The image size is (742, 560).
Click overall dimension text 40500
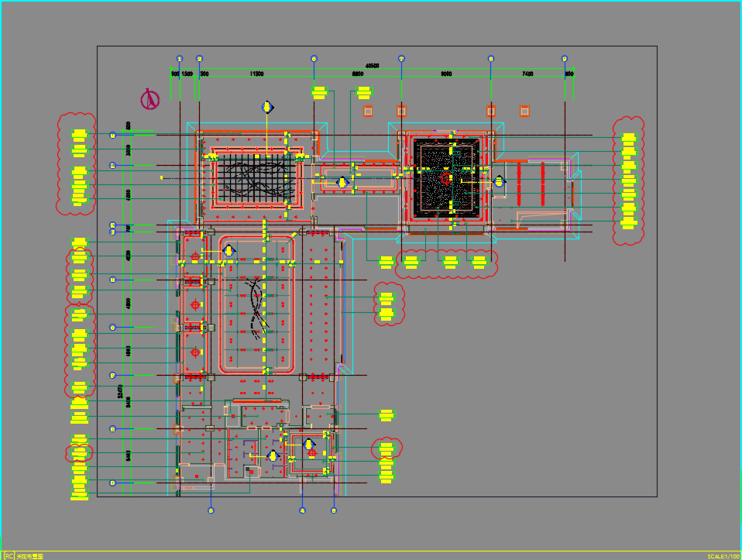[x=372, y=66]
